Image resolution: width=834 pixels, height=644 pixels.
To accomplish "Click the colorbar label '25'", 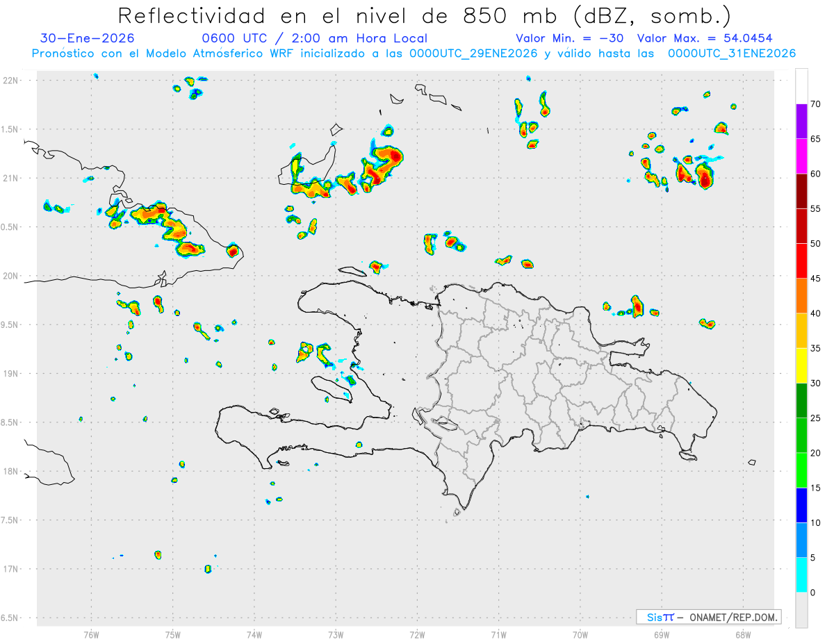I will point(816,418).
